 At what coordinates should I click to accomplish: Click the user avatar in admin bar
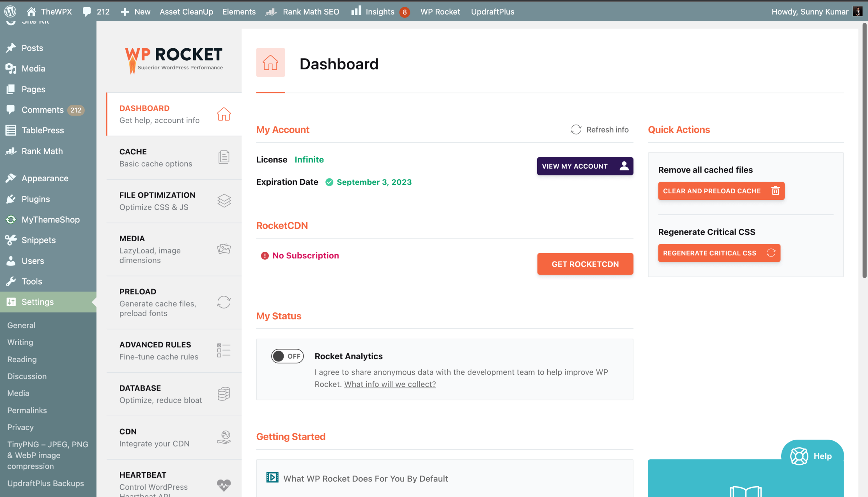858,11
